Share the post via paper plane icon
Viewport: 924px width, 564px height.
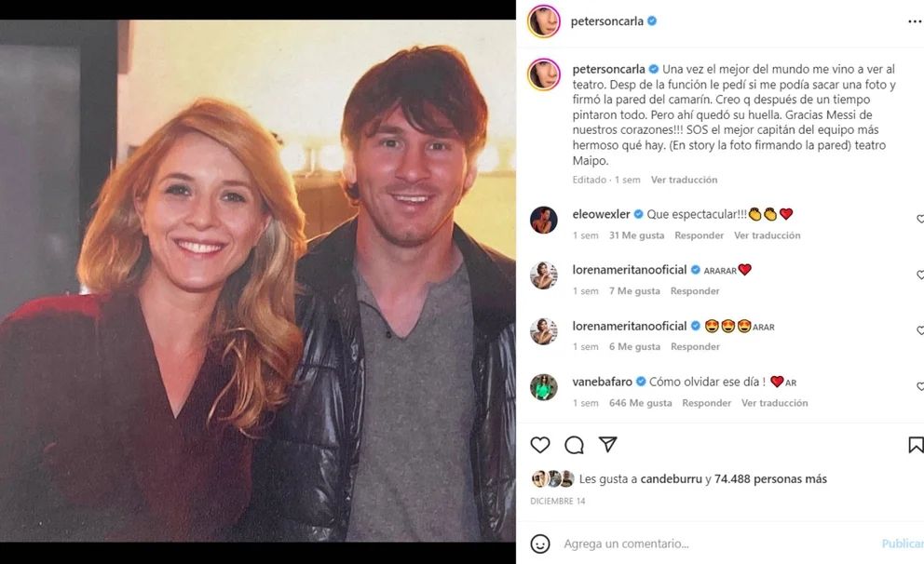607,445
